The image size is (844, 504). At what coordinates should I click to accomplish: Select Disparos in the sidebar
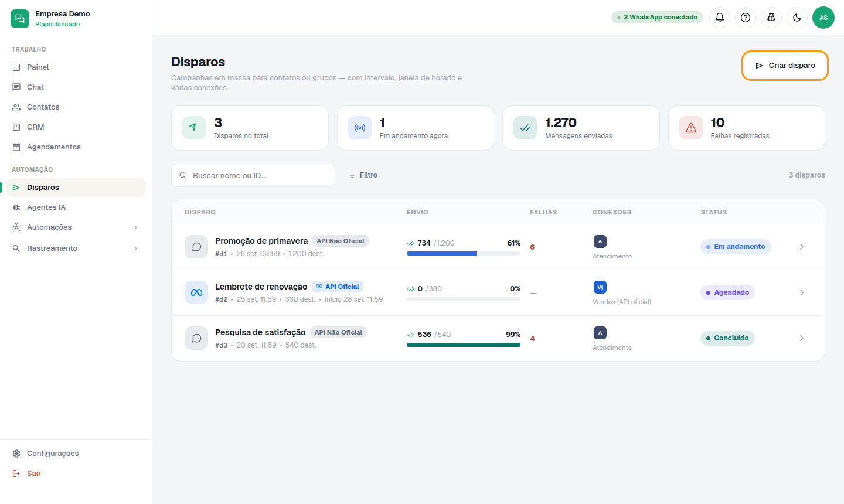click(76, 188)
